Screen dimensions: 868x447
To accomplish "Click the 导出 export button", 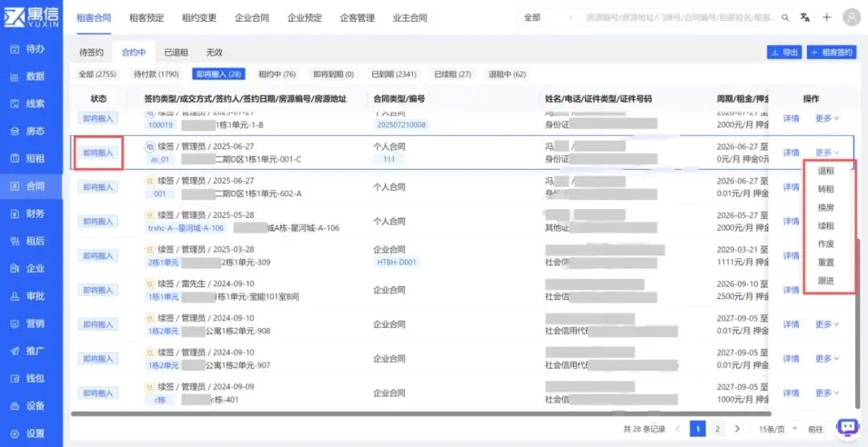I will [x=784, y=52].
